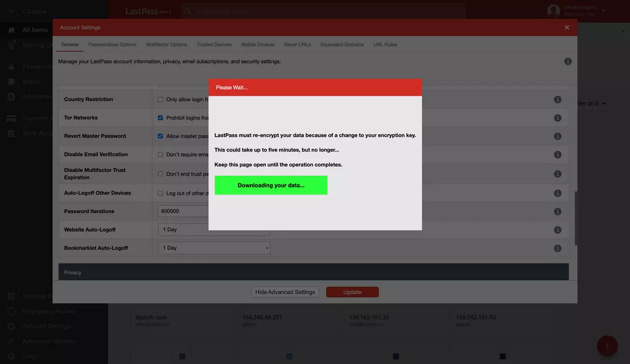Show info for Bookmarklet Auto-Logoff

tap(558, 248)
